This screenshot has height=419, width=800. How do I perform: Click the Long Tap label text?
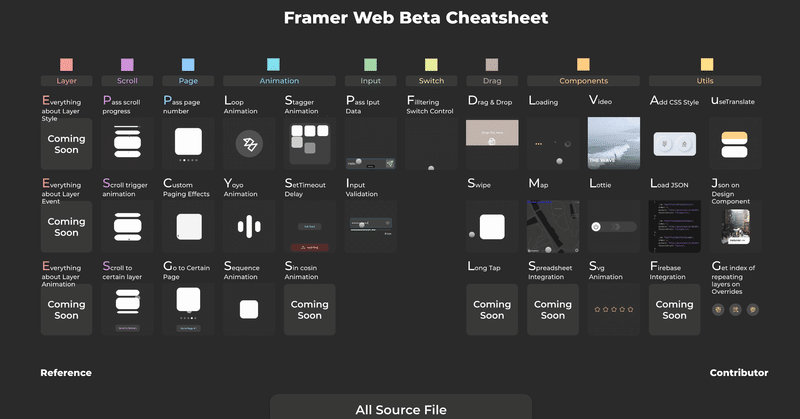point(484,267)
